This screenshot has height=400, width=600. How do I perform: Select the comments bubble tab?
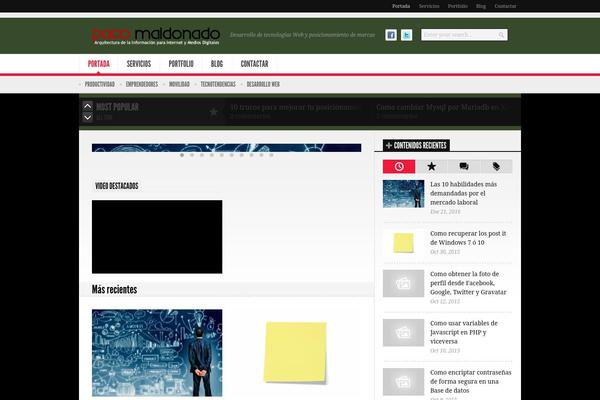pyautogui.click(x=464, y=167)
